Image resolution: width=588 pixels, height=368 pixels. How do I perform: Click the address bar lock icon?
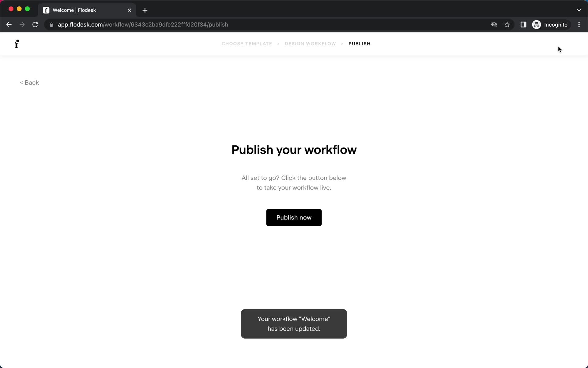[x=51, y=25]
